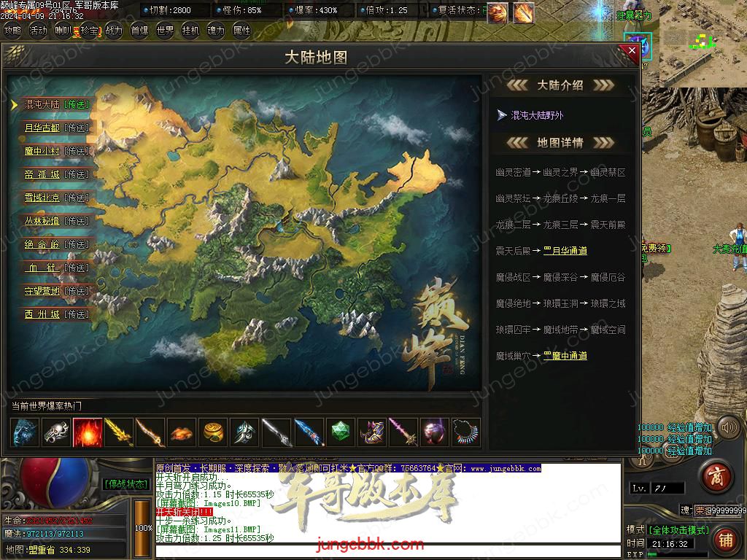Select 魔虫小村 map name

pyautogui.click(x=42, y=151)
